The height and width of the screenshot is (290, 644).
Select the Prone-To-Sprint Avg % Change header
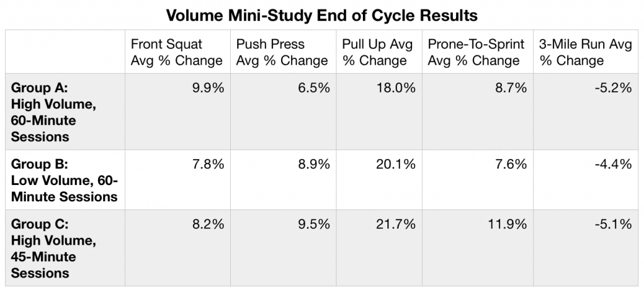click(x=474, y=53)
